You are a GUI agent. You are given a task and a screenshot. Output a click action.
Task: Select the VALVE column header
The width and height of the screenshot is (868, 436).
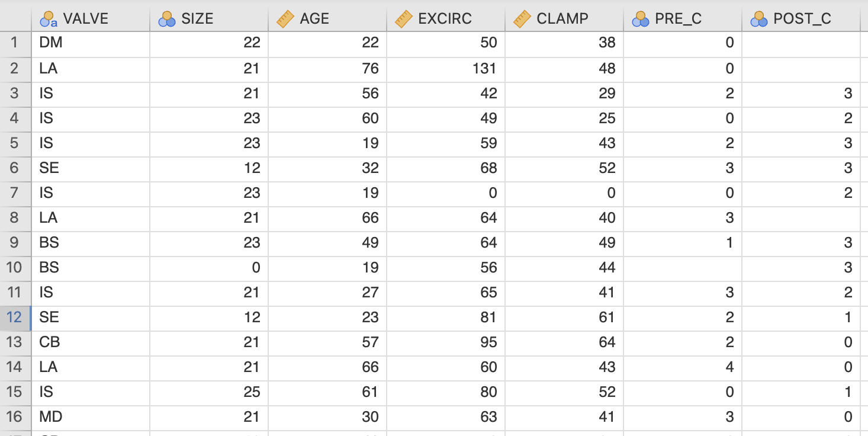(91, 19)
